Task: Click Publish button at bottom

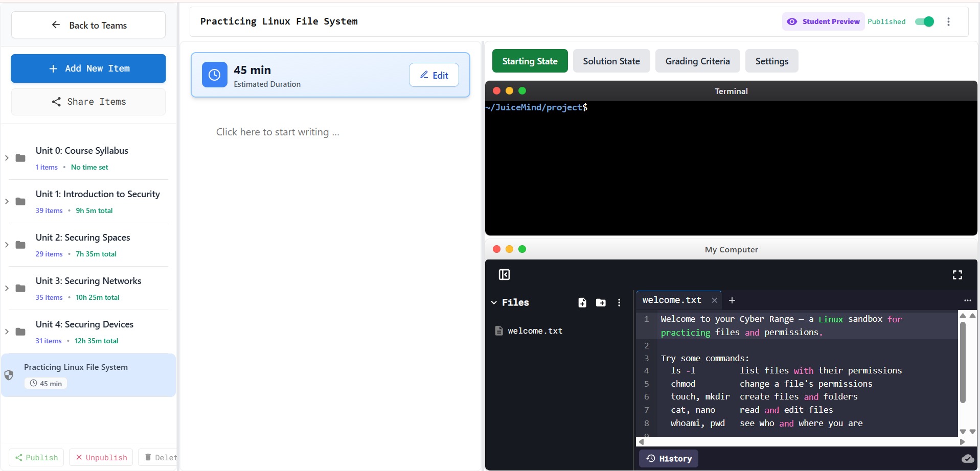Action: (x=36, y=457)
